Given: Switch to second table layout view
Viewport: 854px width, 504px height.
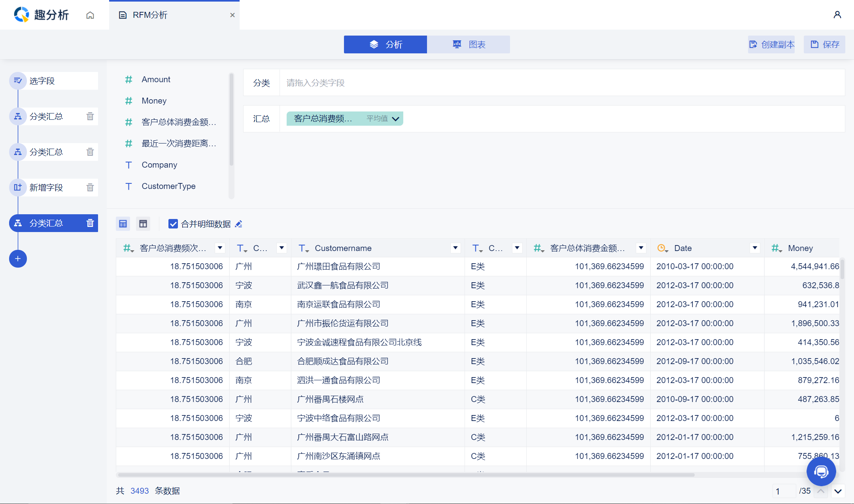Looking at the screenshot, I should 143,224.
